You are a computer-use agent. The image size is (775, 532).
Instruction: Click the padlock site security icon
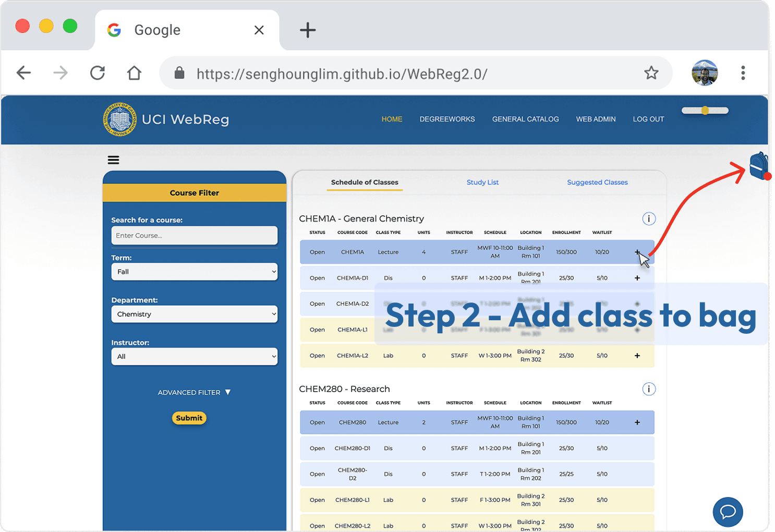(179, 72)
